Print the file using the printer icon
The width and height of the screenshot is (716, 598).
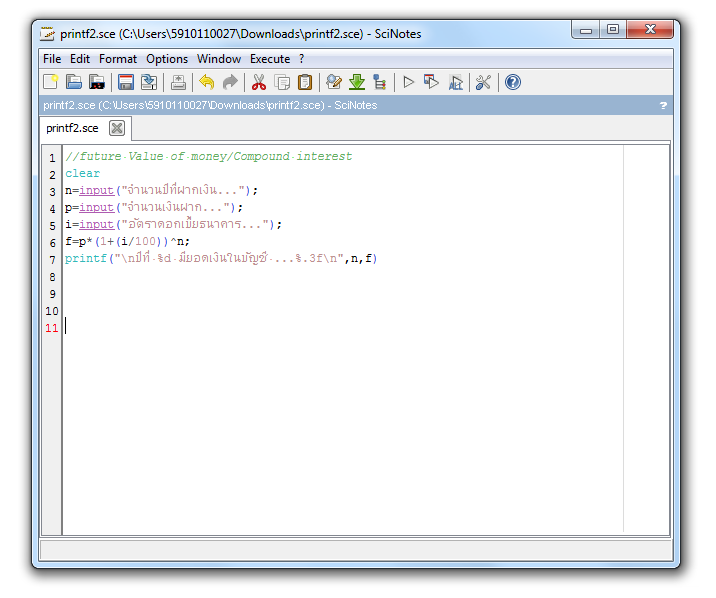pos(178,82)
